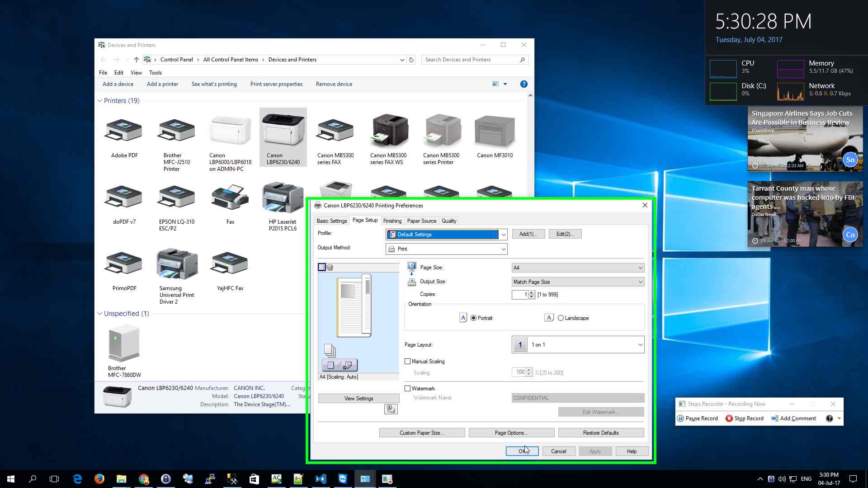Image resolution: width=868 pixels, height=488 pixels.
Task: Click the Search Devices and Printers box
Action: [475, 60]
